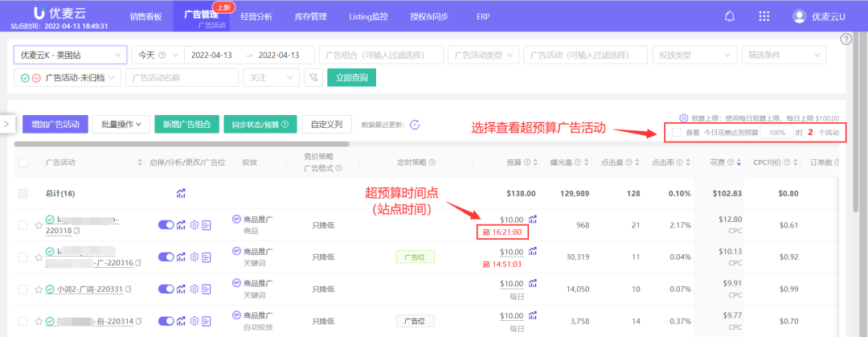This screenshot has height=337, width=868.
Task: Open ad placement doc icon for 220318
Action: [x=207, y=225]
